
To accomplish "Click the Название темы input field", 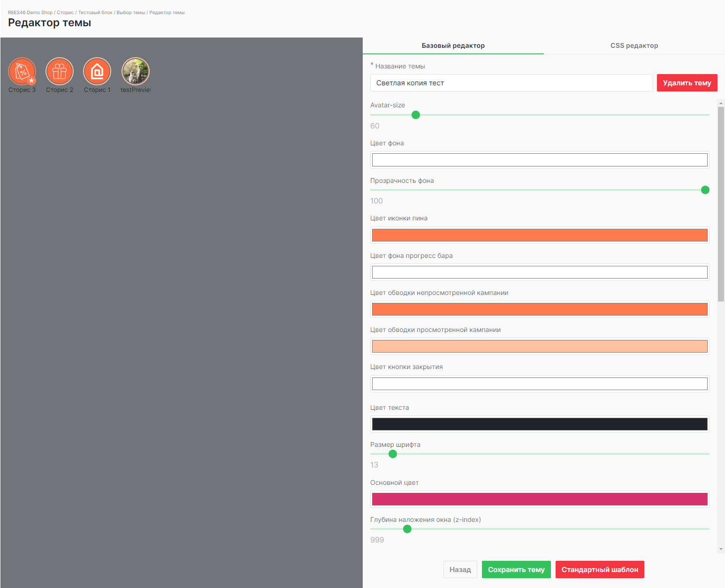I will pyautogui.click(x=511, y=83).
